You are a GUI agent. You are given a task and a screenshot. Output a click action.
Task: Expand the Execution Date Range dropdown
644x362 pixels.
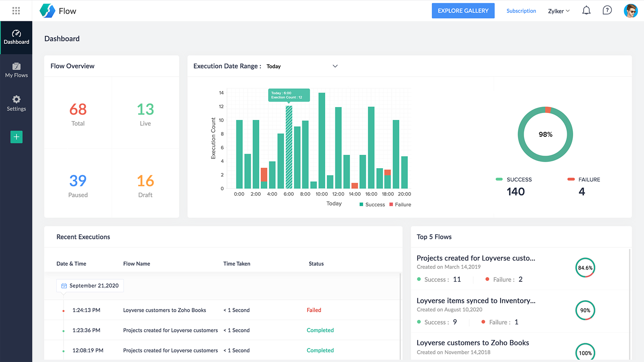(x=335, y=66)
